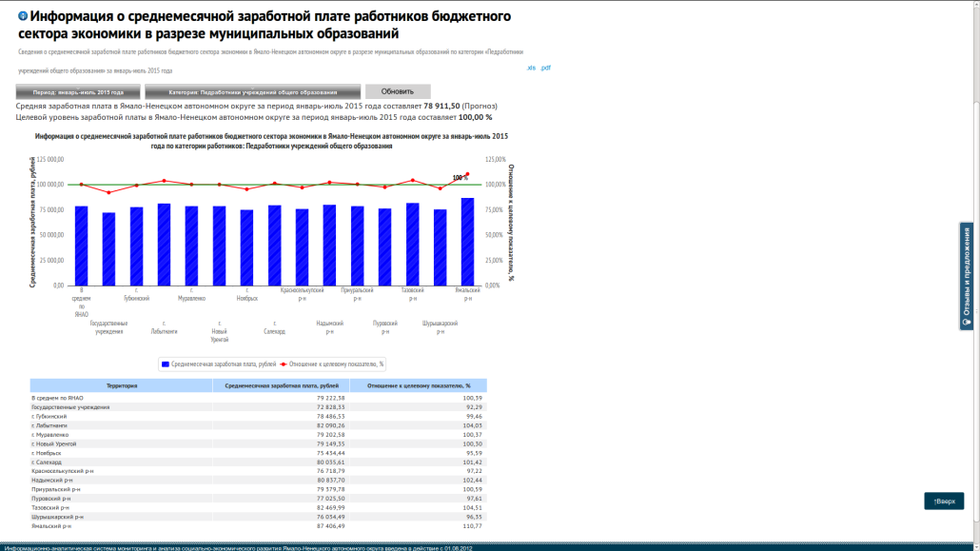
Task: Click the Ямальский р-н bar in chart
Action: [x=467, y=242]
